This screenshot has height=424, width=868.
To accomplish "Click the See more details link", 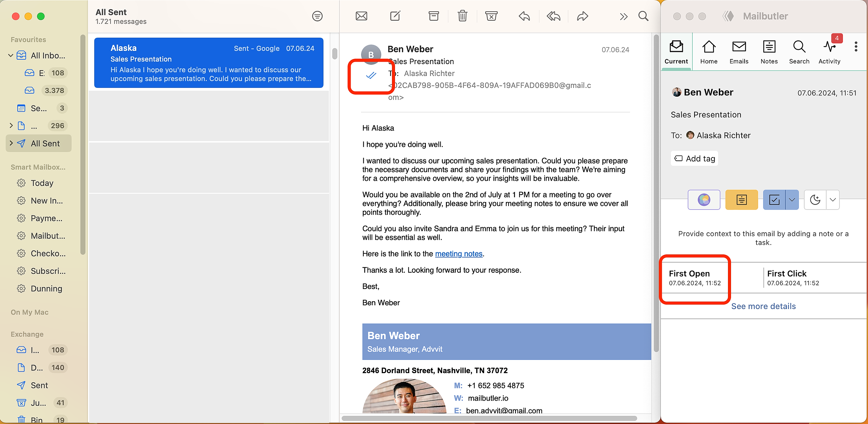I will pos(763,306).
